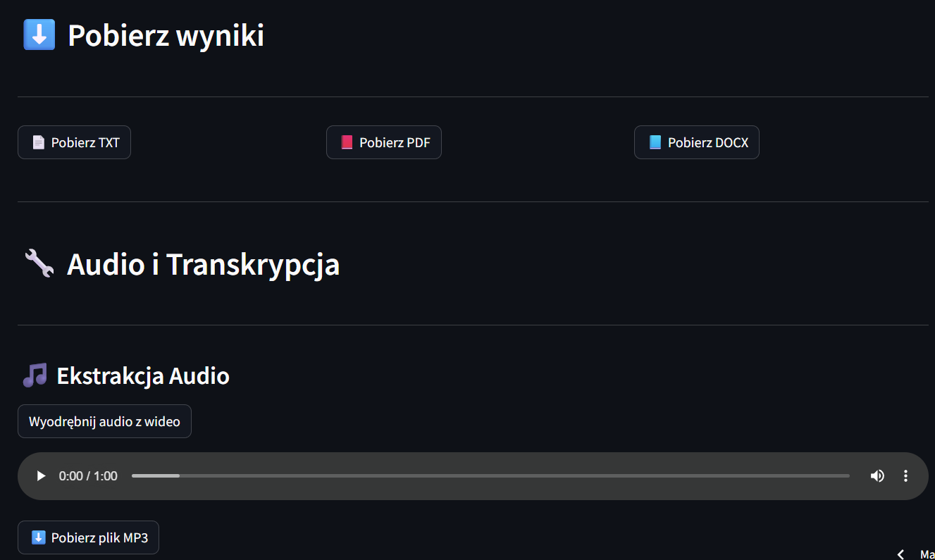This screenshot has width=935, height=560.
Task: Click the Ekstrakcja Audio subheading text
Action: (x=143, y=376)
